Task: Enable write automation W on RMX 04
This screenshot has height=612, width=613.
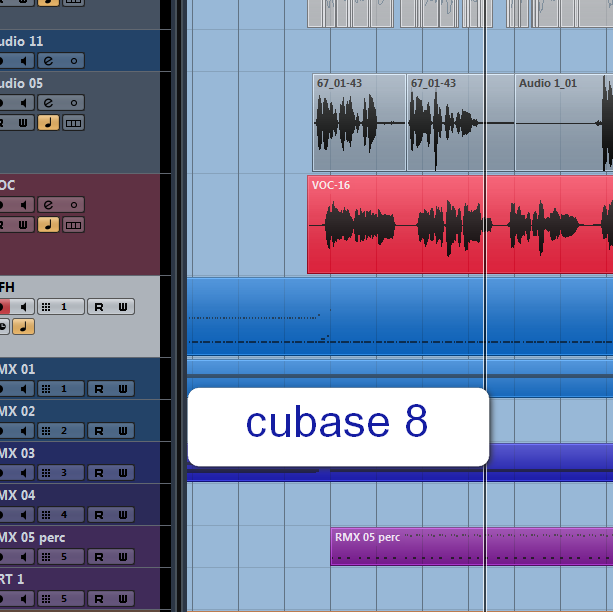Action: pos(123,515)
